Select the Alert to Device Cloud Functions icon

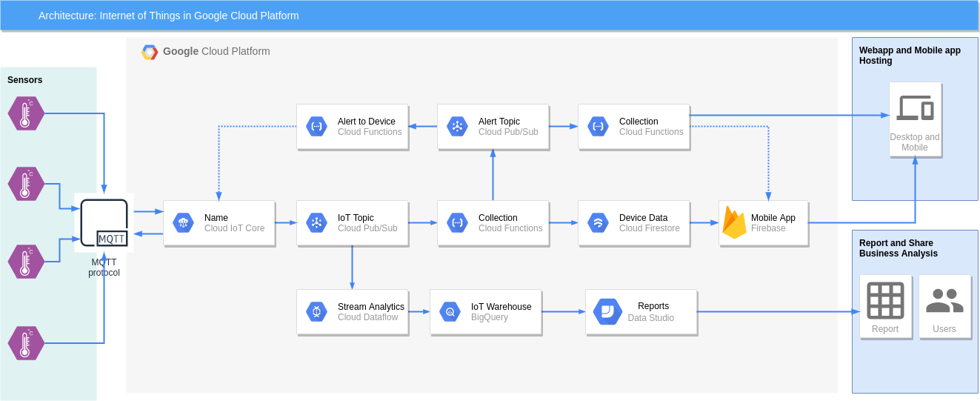point(316,126)
